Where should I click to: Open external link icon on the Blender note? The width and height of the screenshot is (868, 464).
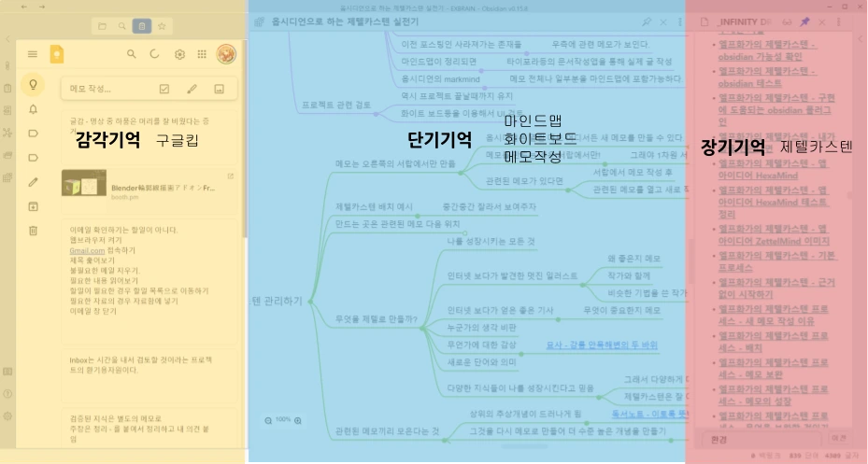(230, 176)
